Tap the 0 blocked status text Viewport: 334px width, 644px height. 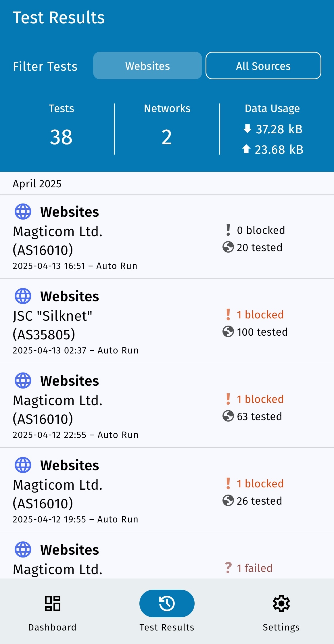(261, 230)
